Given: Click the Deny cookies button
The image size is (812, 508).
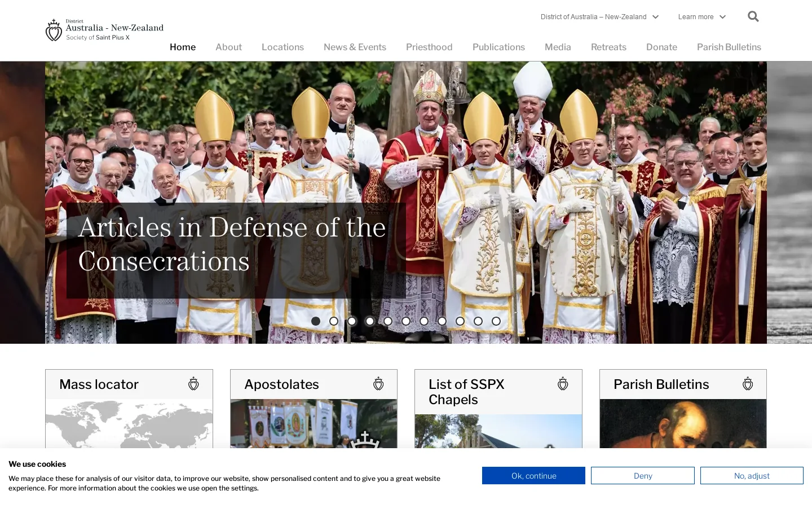Looking at the screenshot, I should pos(643,476).
